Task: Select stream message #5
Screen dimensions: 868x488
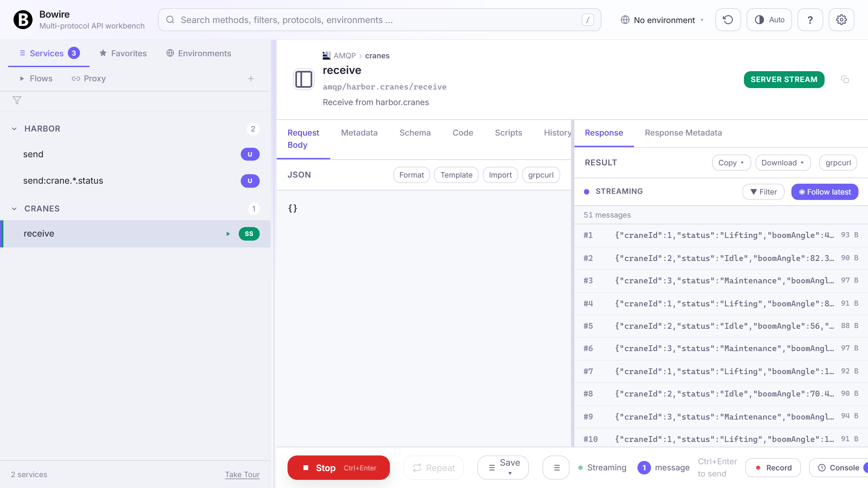Action: (721, 326)
